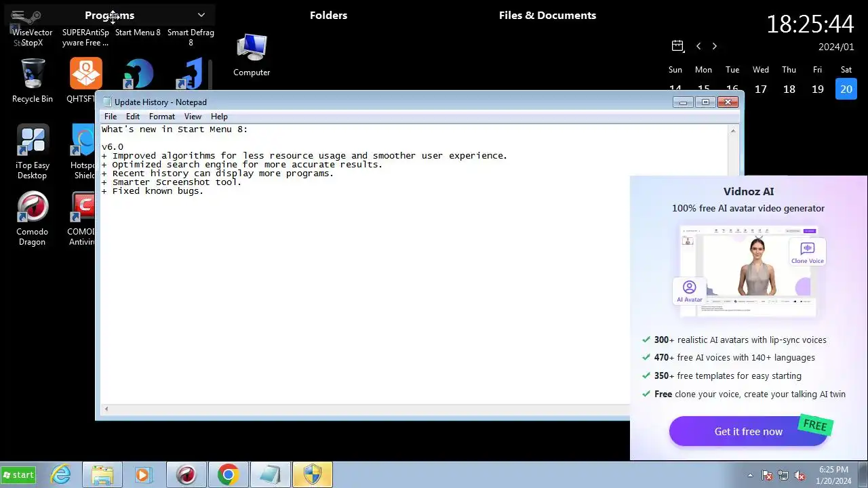The image size is (868, 488).
Task: Open the File menu in Notepad
Action: pos(111,117)
